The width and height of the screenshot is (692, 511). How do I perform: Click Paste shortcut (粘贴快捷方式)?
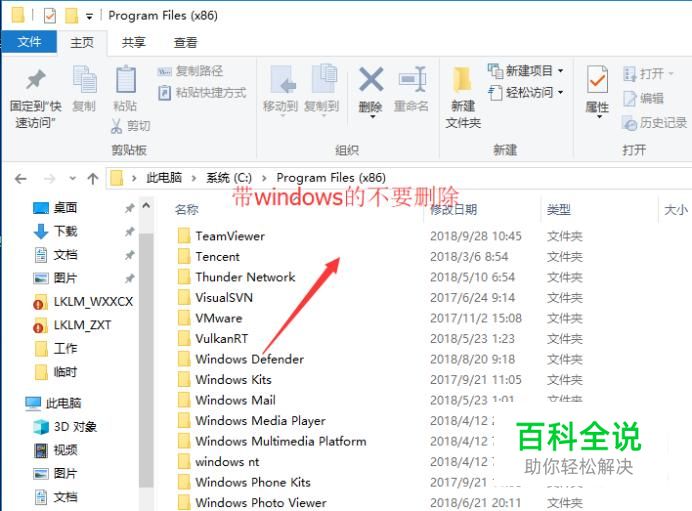202,93
